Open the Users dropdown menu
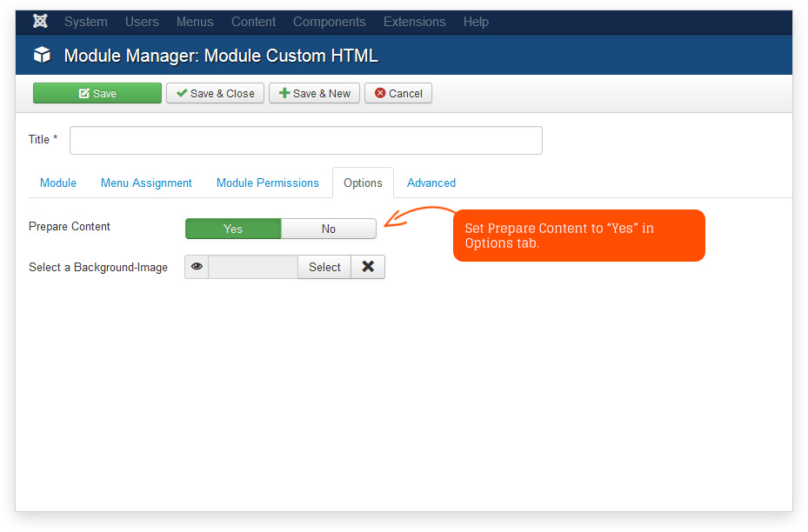Screen dimensions: 808x532 pyautogui.click(x=142, y=22)
